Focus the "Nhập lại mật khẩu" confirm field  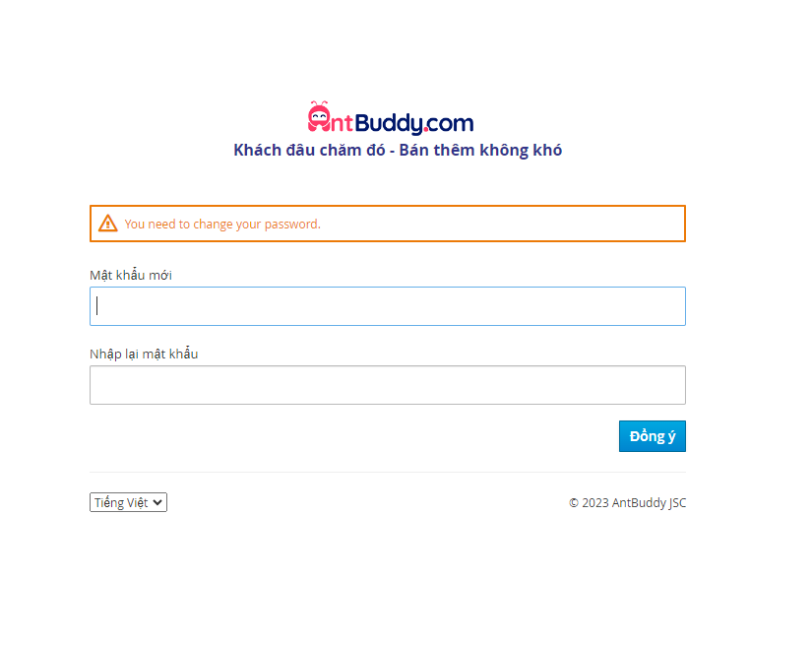(388, 385)
